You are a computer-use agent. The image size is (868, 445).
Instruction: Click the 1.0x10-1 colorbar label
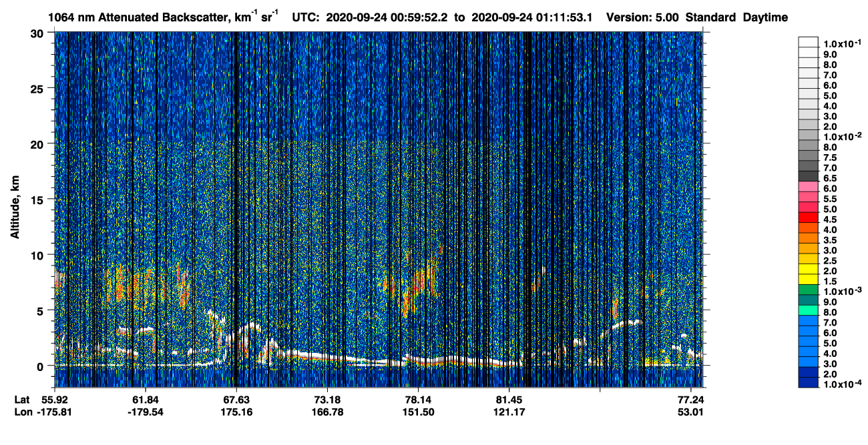[843, 43]
